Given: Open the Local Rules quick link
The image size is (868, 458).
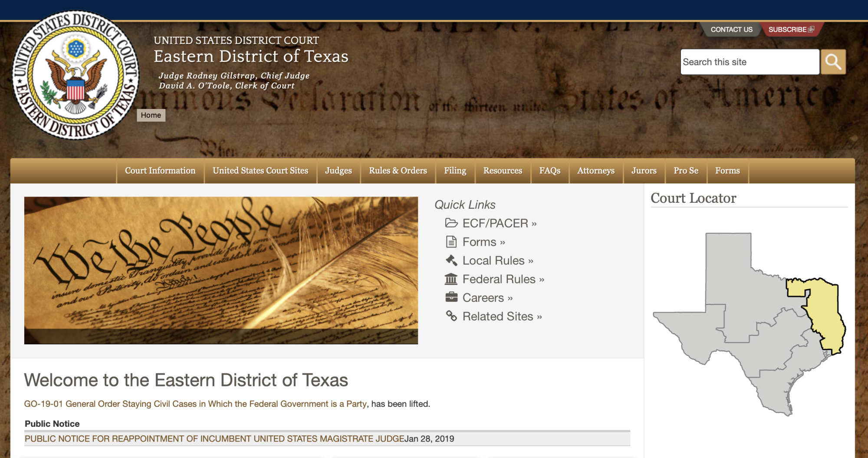Looking at the screenshot, I should (x=498, y=260).
